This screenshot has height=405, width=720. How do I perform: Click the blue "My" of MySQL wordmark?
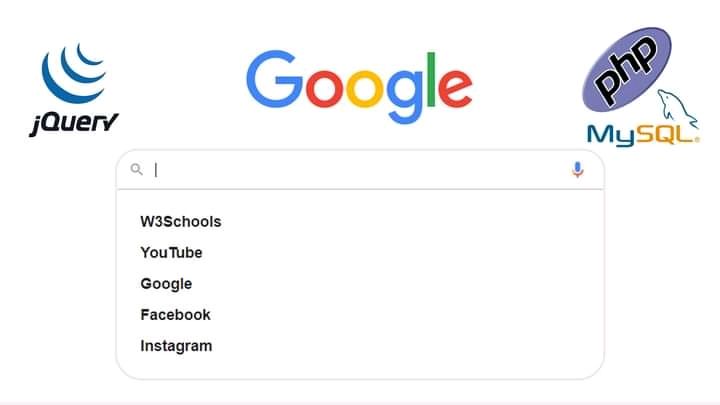pyautogui.click(x=610, y=135)
